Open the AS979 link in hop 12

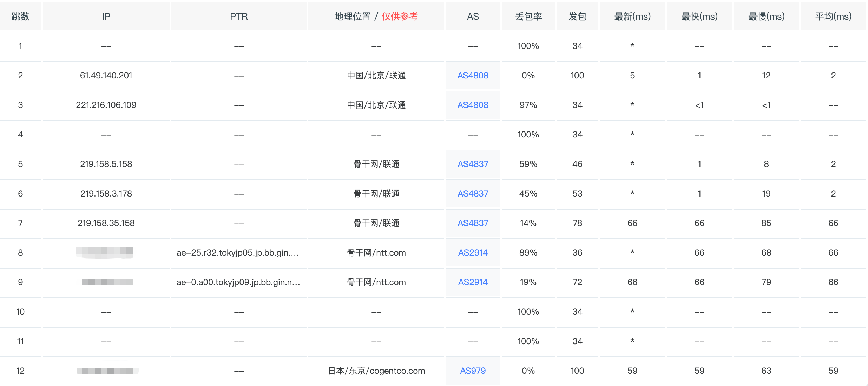click(473, 371)
